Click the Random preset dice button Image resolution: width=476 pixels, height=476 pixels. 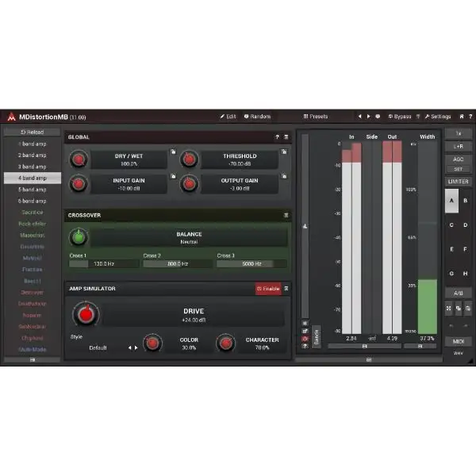(257, 116)
